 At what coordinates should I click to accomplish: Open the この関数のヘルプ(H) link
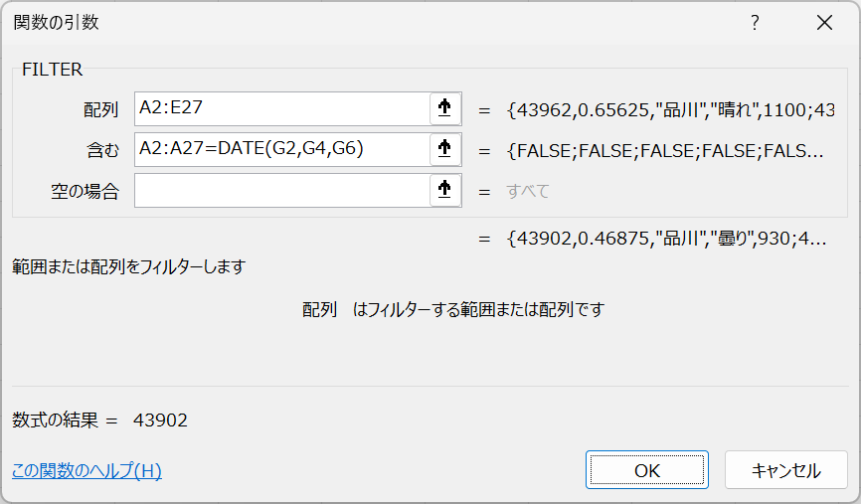click(x=86, y=470)
